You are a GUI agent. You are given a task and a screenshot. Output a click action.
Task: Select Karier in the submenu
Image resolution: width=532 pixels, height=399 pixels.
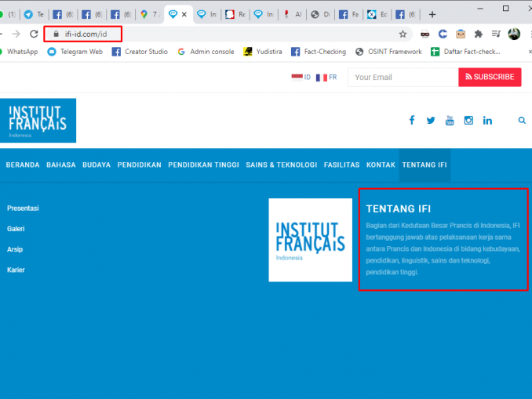tap(16, 270)
